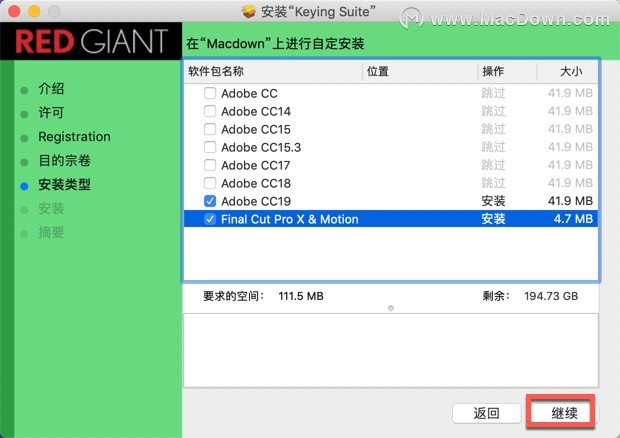
Task: Tick the Adobe CC15 package checkbox
Action: click(x=210, y=129)
